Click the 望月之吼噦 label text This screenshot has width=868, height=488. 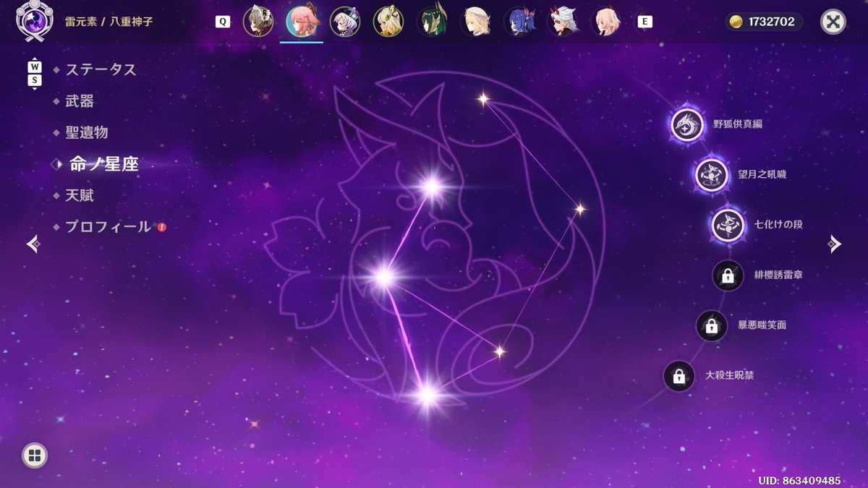[x=762, y=175]
